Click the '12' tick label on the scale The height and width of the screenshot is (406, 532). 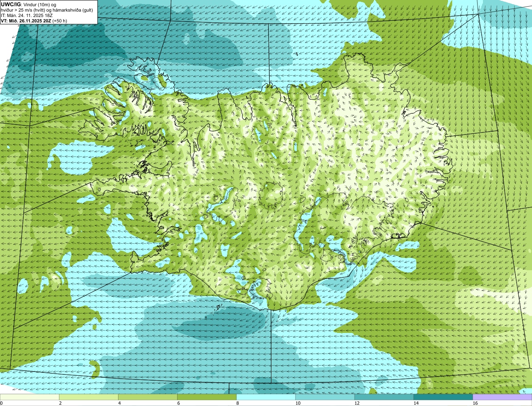357,403
